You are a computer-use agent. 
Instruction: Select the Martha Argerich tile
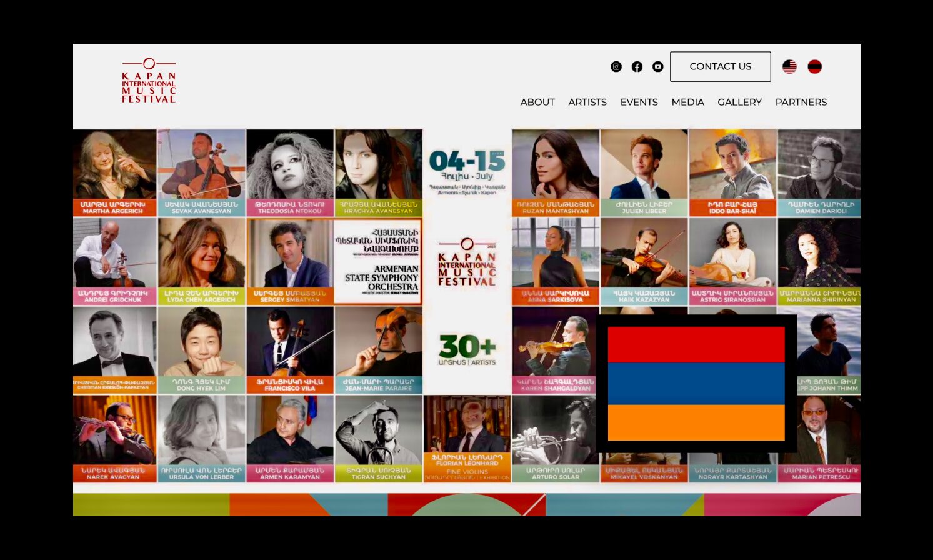(x=114, y=172)
